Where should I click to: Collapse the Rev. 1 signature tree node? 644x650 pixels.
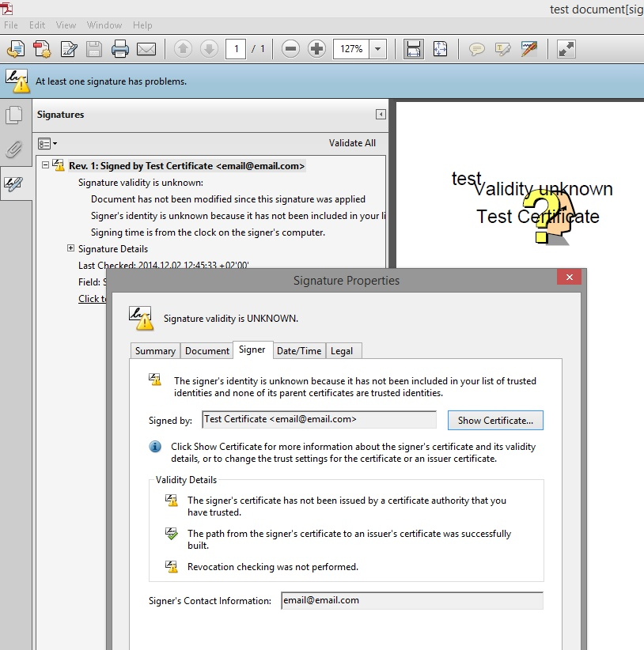(45, 165)
